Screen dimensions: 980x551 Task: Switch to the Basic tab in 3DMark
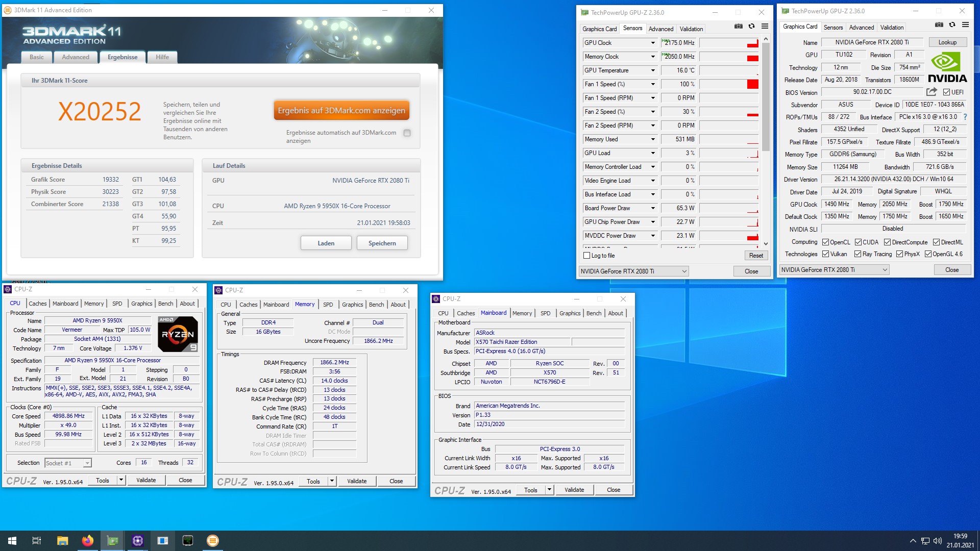(x=36, y=57)
